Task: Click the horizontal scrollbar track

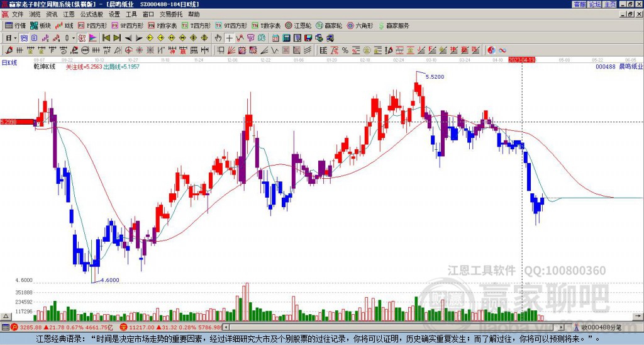Action: pos(394,327)
